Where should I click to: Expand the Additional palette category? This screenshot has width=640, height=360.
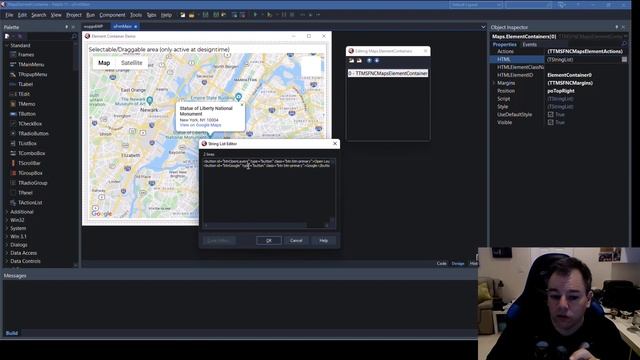(7, 212)
